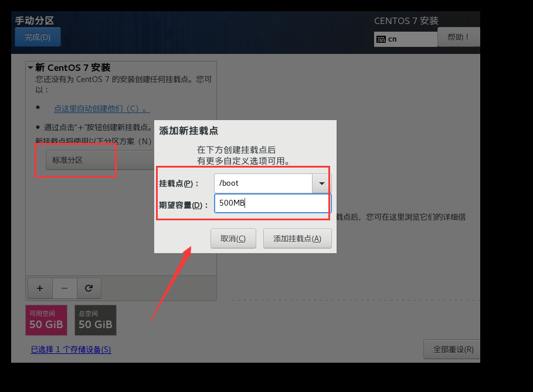Open the mount point dropdown arrow
The height and width of the screenshot is (392, 533).
pyautogui.click(x=321, y=183)
